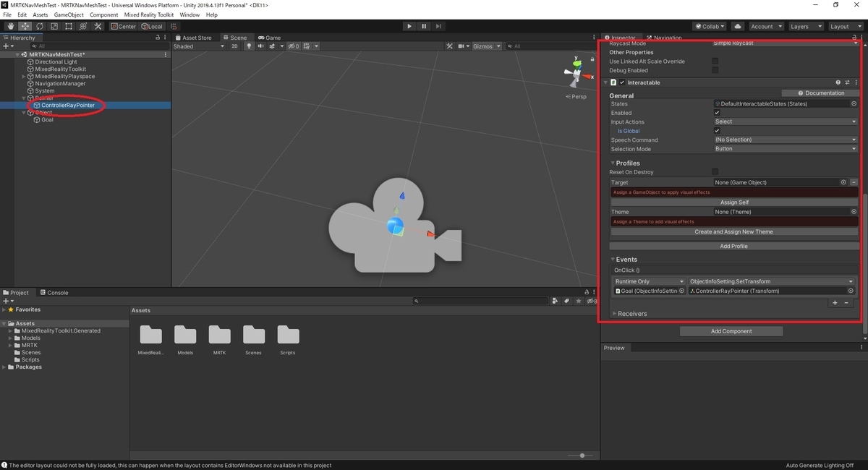Screen dimensions: 868x470
Task: Switch to the Navigation tab
Action: pyautogui.click(x=664, y=38)
